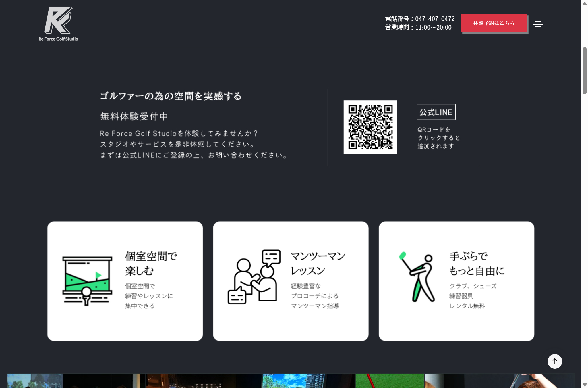Click the 個室空間で楽しむ card title
The width and height of the screenshot is (588, 388).
click(151, 263)
